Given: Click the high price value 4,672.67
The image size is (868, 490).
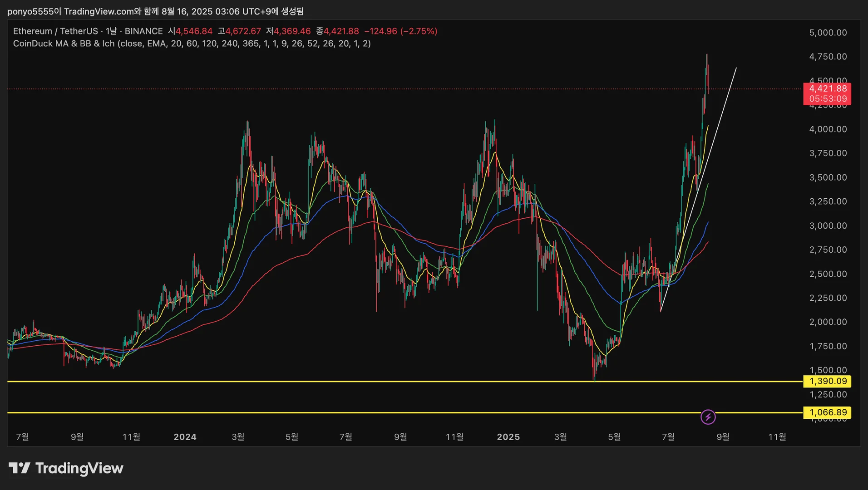Looking at the screenshot, I should pyautogui.click(x=243, y=31).
